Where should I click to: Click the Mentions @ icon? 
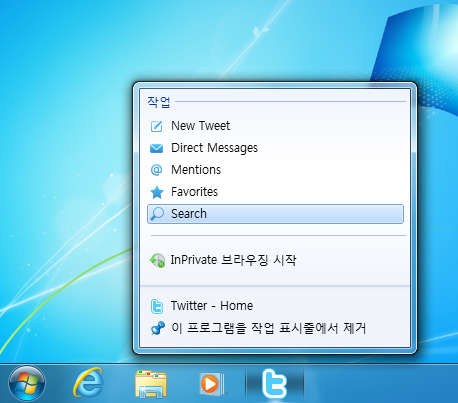157,170
